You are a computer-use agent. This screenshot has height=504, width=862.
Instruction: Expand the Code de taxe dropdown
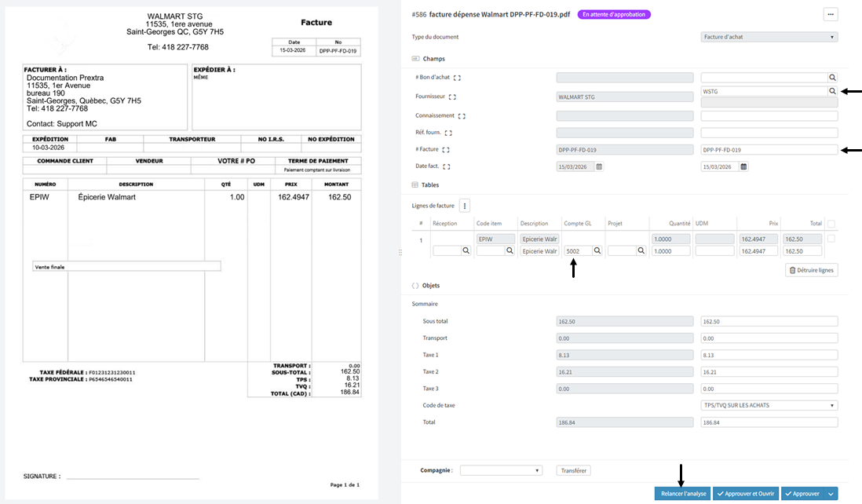click(769, 405)
